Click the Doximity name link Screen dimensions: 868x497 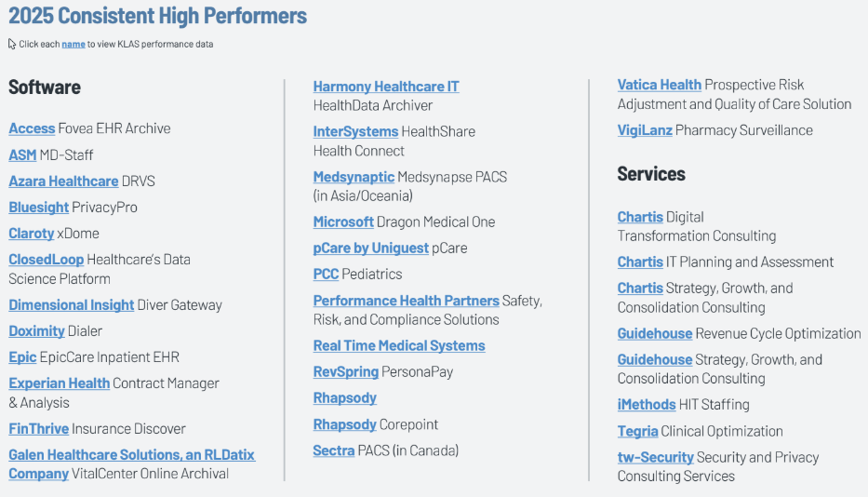pyautogui.click(x=36, y=330)
